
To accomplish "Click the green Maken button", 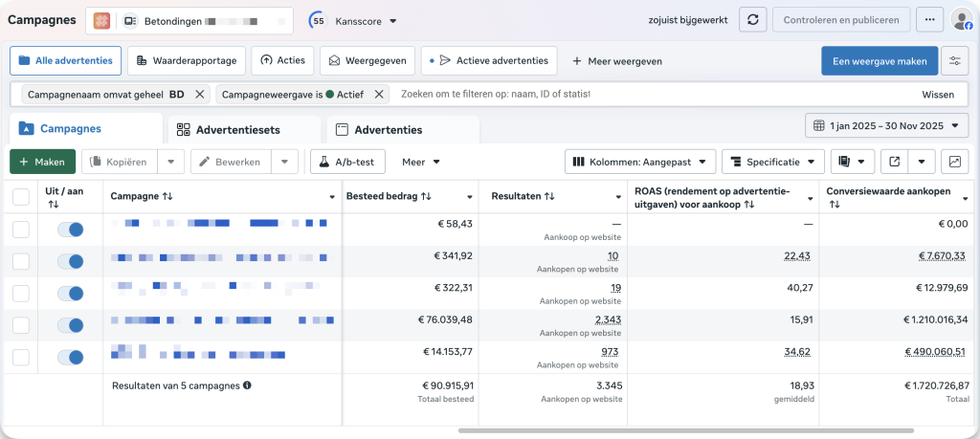I will point(42,162).
